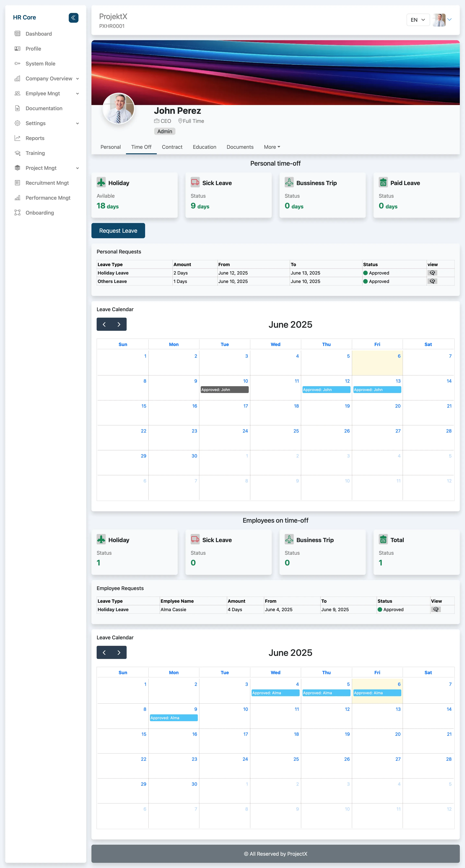Screen dimensions: 465x868
Task: Open Approved: Alma event on June 4
Action: pyautogui.click(x=275, y=693)
